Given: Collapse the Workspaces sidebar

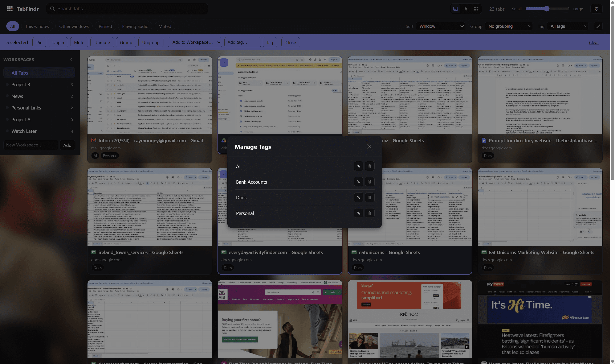Looking at the screenshot, I should (71, 59).
